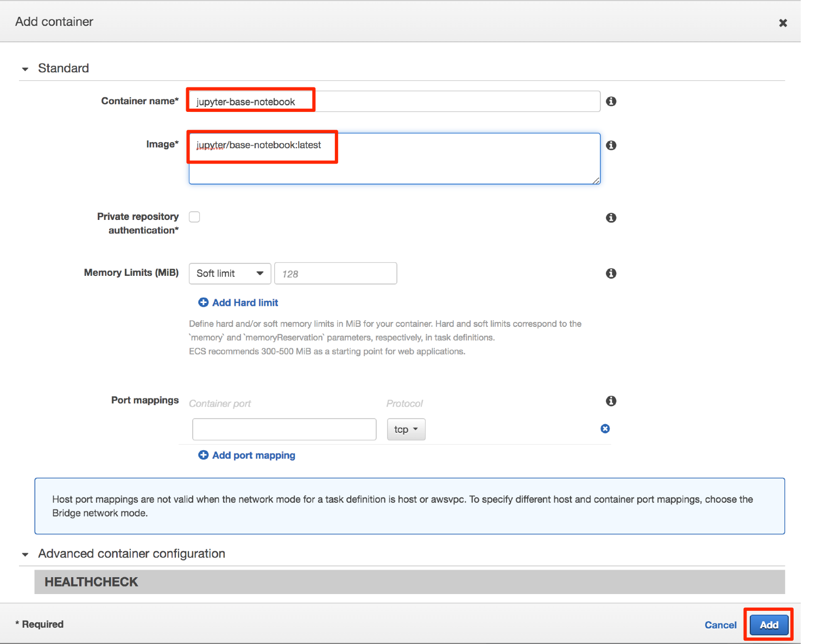
Task: Open info icon for Private repository authentication
Action: pos(611,218)
